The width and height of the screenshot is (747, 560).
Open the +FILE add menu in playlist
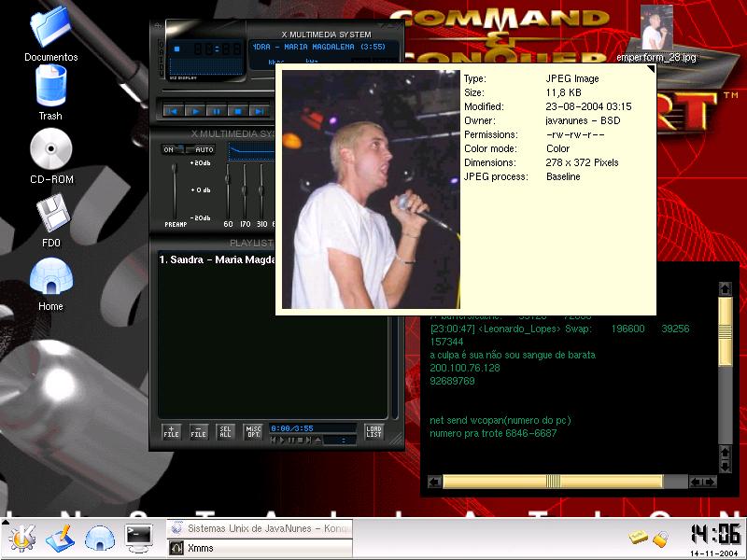click(x=171, y=431)
